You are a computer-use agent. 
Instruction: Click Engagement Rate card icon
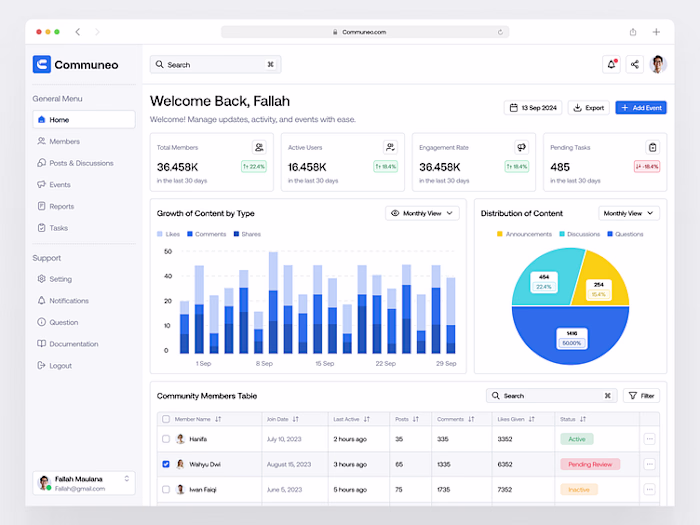pyautogui.click(x=521, y=147)
